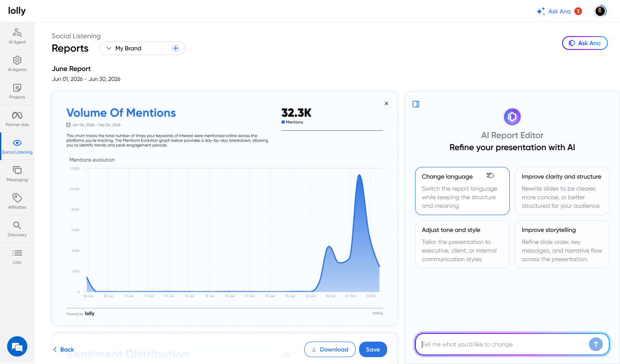This screenshot has height=364, width=620.
Task: Open the AI Agent sidebar item
Action: pos(17,36)
